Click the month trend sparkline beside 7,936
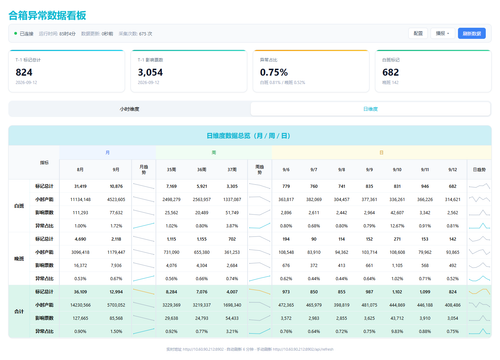This screenshot has height=360, width=500. (x=144, y=265)
